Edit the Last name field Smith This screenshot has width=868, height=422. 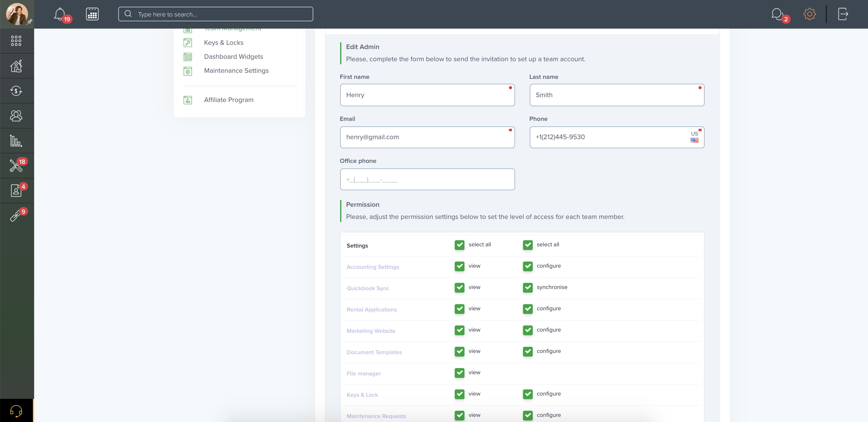(617, 95)
